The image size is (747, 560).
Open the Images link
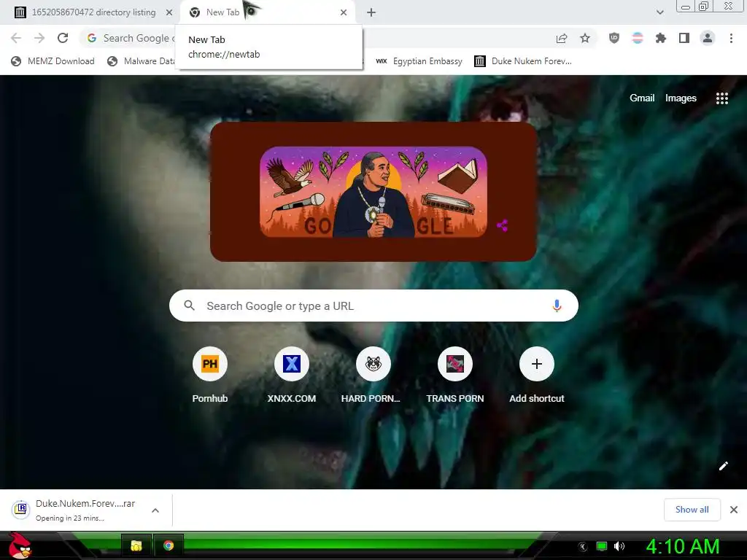pos(681,98)
